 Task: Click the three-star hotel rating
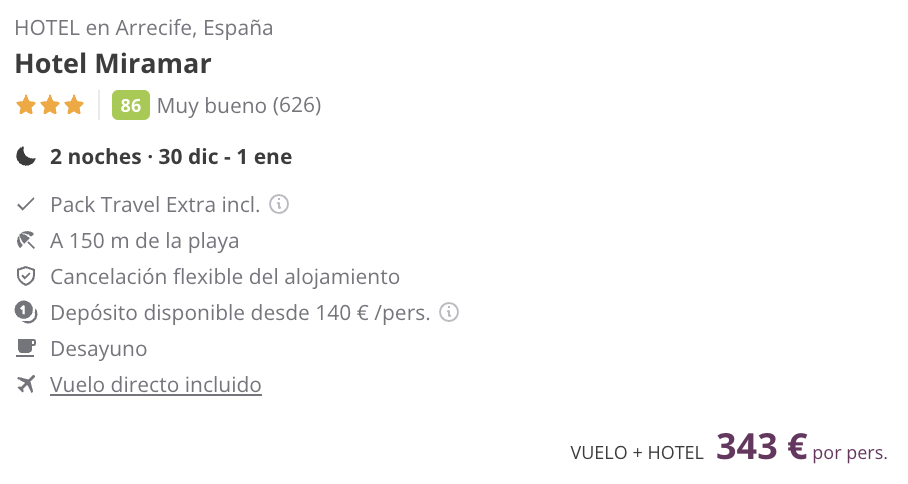pos(50,105)
